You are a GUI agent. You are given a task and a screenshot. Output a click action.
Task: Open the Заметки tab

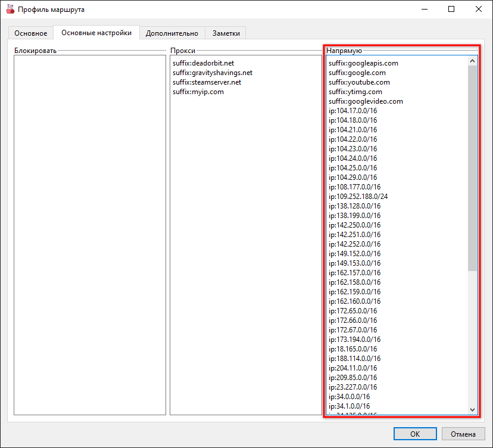coord(226,33)
